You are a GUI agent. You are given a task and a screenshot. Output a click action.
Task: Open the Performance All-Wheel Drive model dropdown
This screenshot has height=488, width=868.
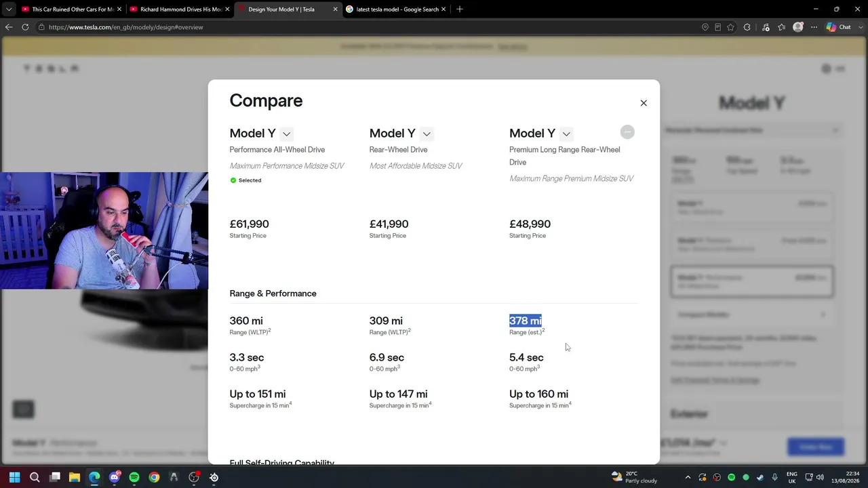[x=286, y=134]
